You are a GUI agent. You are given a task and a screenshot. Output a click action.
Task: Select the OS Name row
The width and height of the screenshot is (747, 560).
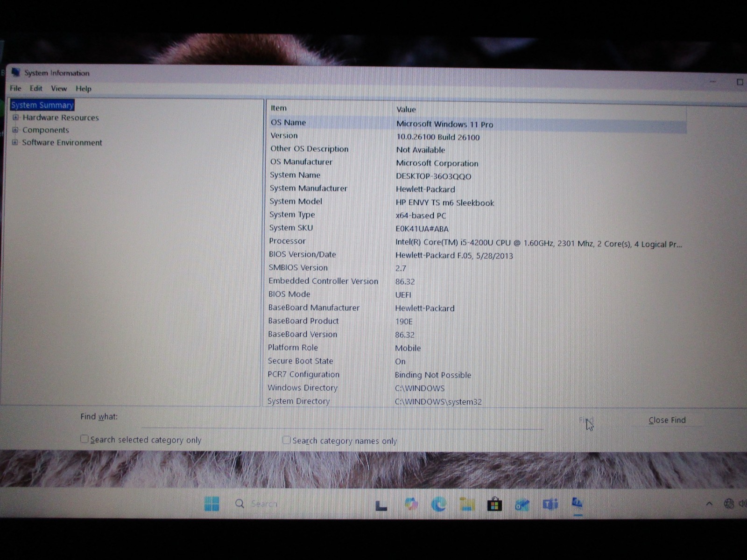(477, 123)
